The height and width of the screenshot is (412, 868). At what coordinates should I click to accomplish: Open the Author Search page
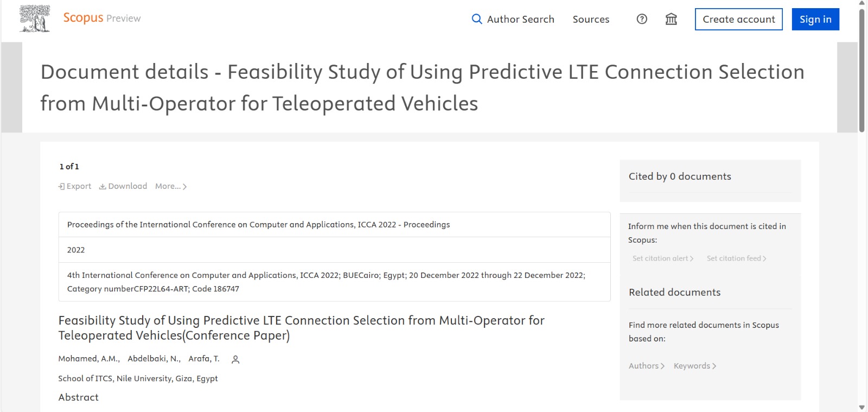(520, 19)
